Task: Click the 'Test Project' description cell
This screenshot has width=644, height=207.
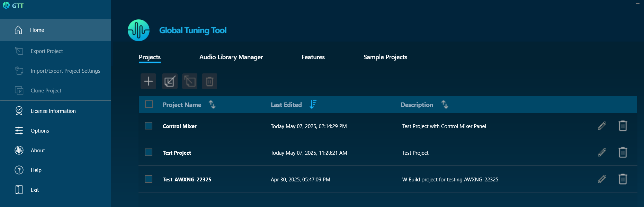Action: pos(415,153)
